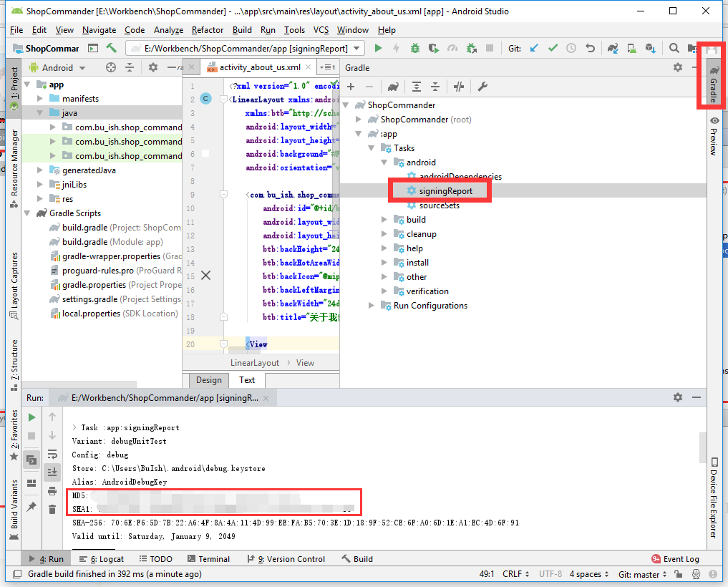
Task: Click Git Update Project blue arrow
Action: coord(534,48)
